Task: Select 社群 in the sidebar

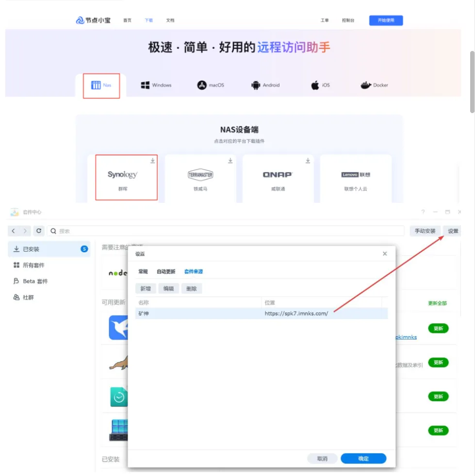Action: [x=49, y=297]
